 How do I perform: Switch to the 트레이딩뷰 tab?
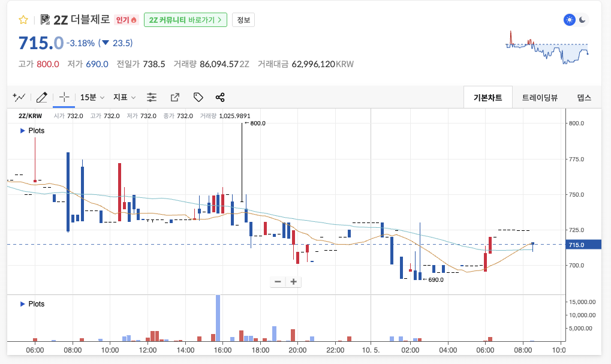[540, 97]
